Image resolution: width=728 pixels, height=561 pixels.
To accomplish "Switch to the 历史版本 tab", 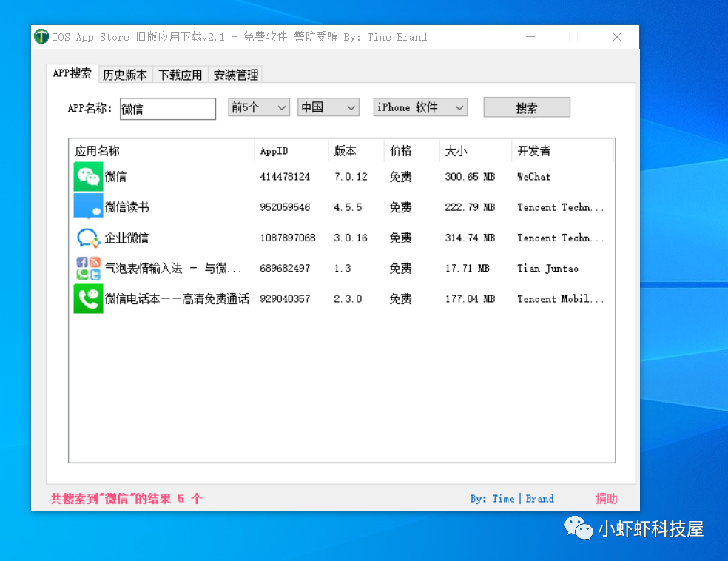I will (125, 75).
